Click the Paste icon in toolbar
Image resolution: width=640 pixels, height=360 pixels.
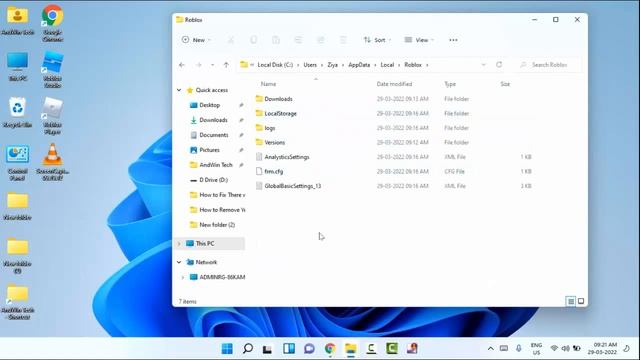(x=276, y=40)
